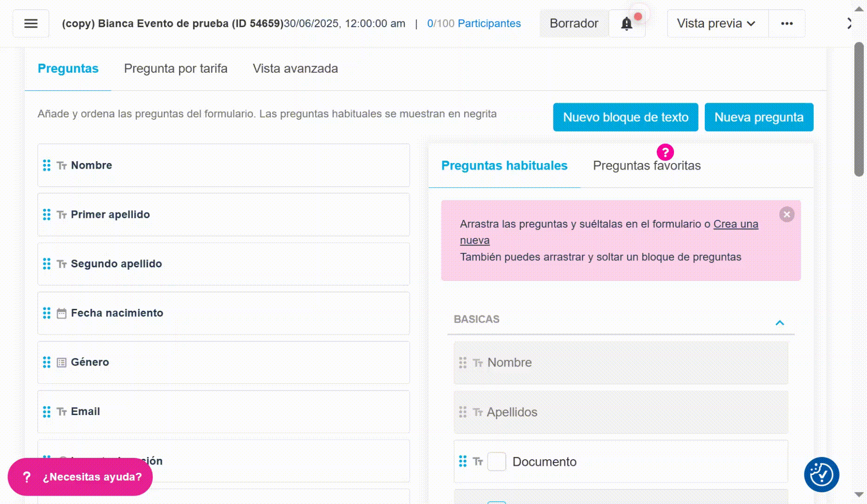The height and width of the screenshot is (504, 867).
Task: Open the Vista previa dropdown
Action: point(717,23)
